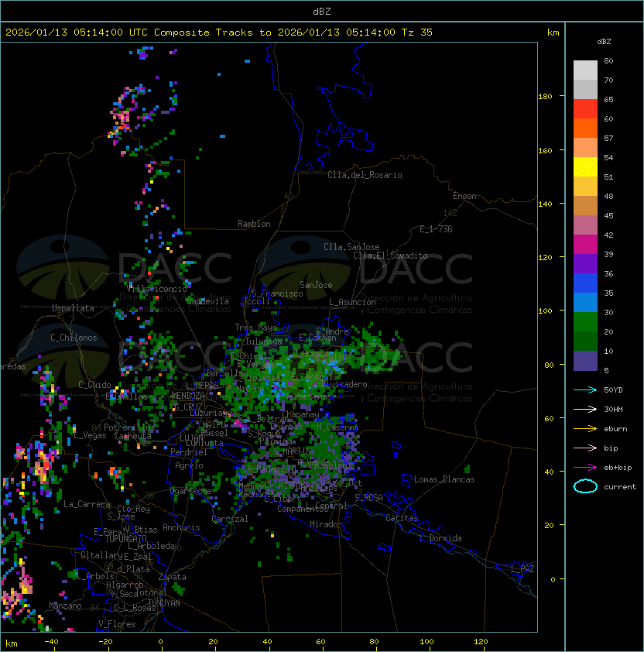Click the Manzano place label
Image resolution: width=644 pixels, height=652 pixels.
pos(65,606)
